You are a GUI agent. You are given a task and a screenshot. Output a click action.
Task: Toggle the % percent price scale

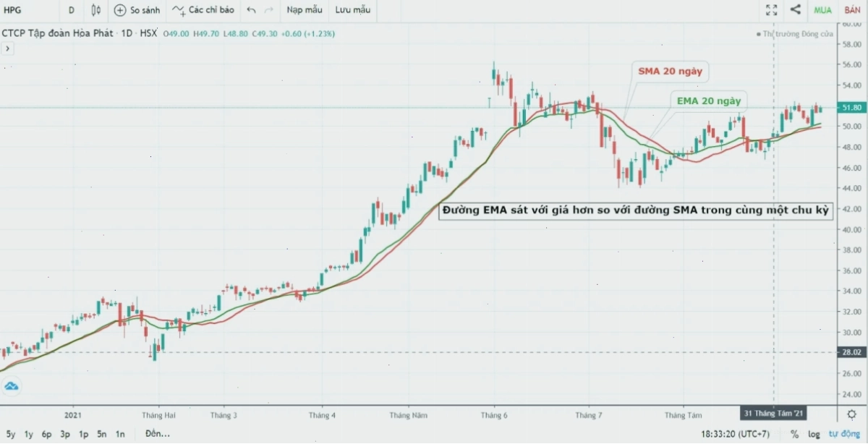coord(794,434)
